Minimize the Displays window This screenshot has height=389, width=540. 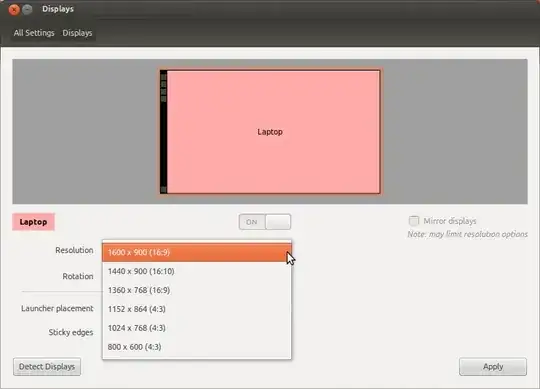pyautogui.click(x=27, y=9)
